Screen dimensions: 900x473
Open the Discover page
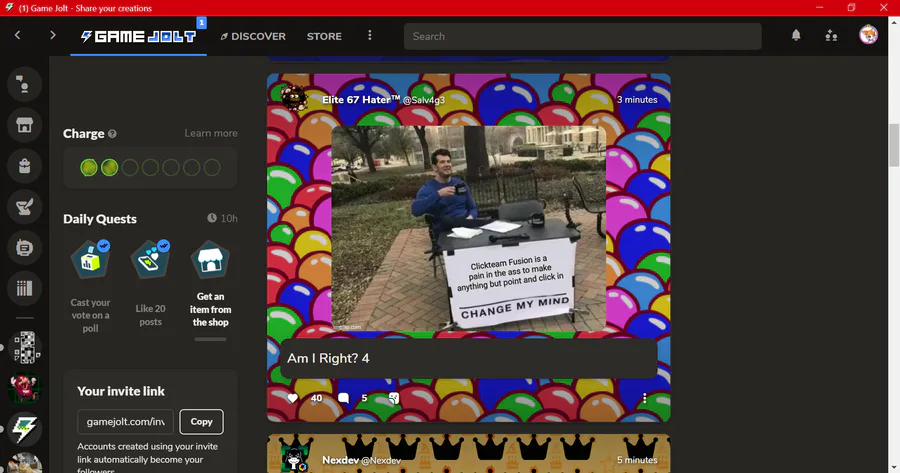(253, 36)
